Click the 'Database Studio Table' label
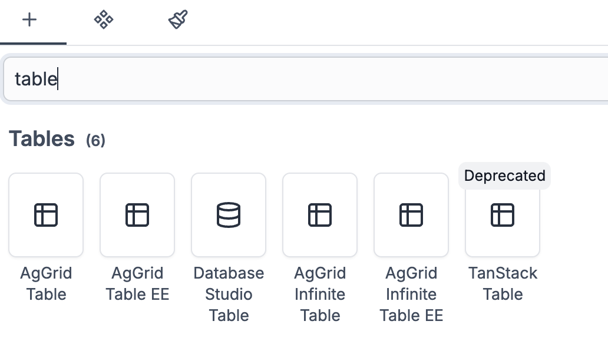This screenshot has width=608, height=364. (229, 294)
